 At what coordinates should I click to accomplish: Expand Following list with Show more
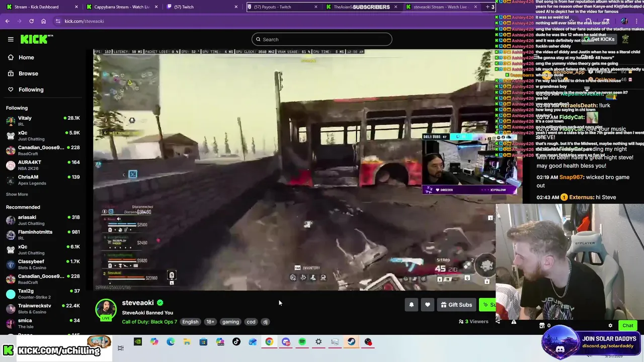17,194
